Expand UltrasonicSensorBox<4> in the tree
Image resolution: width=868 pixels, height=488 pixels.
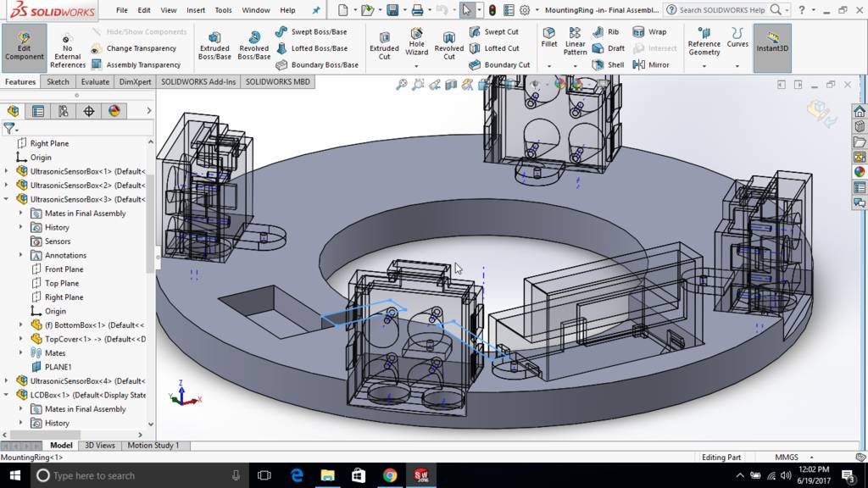(x=7, y=380)
